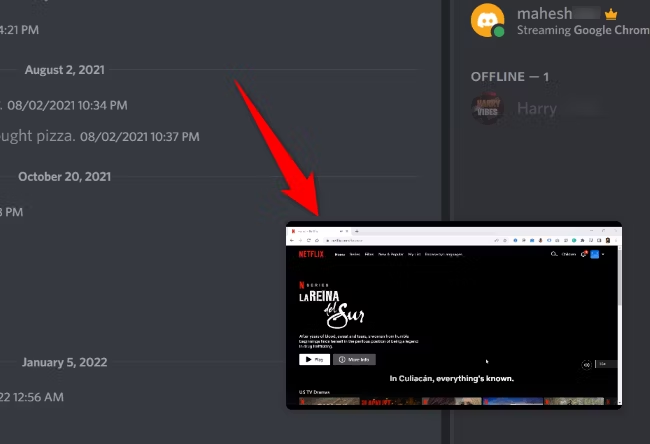The image size is (650, 444).
Task: Click the Netflix search magnifier icon
Action: click(x=554, y=254)
